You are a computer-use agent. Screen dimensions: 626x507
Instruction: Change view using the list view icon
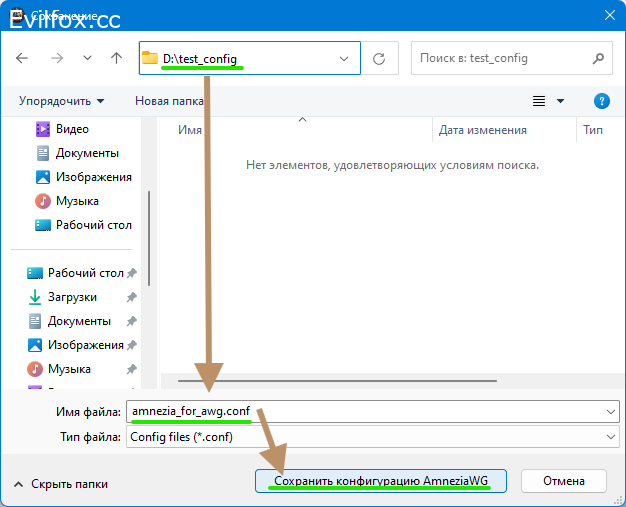click(x=539, y=101)
